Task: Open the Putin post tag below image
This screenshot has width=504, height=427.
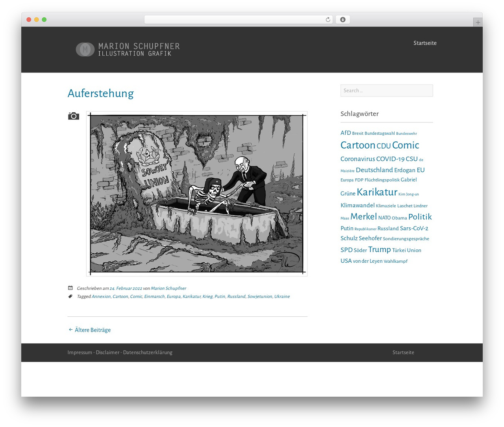Action: click(x=220, y=297)
